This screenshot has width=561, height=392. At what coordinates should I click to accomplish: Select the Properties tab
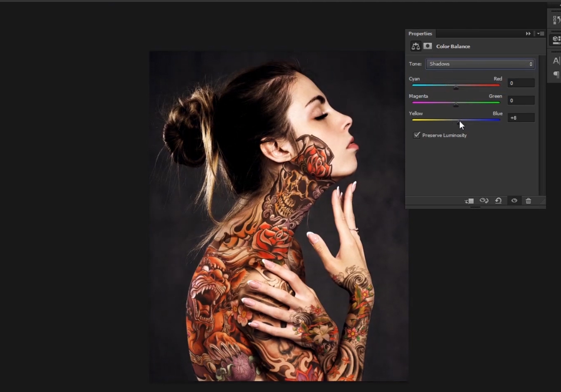tap(420, 33)
